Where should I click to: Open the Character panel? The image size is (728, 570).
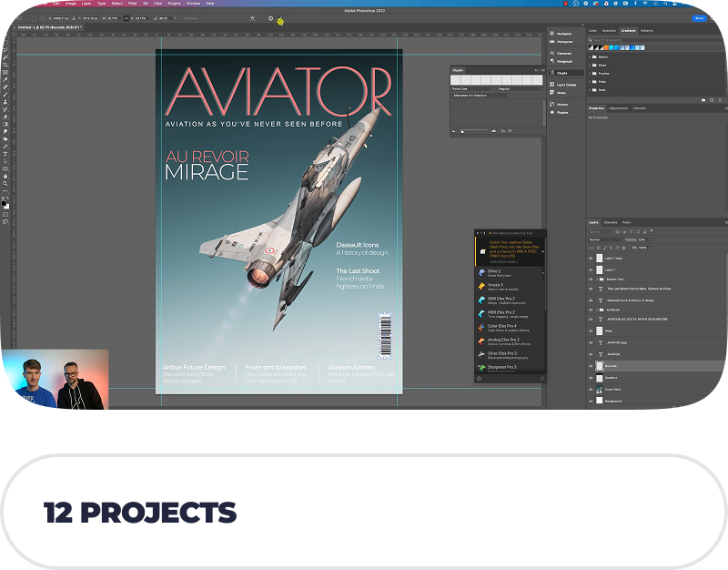pos(561,53)
